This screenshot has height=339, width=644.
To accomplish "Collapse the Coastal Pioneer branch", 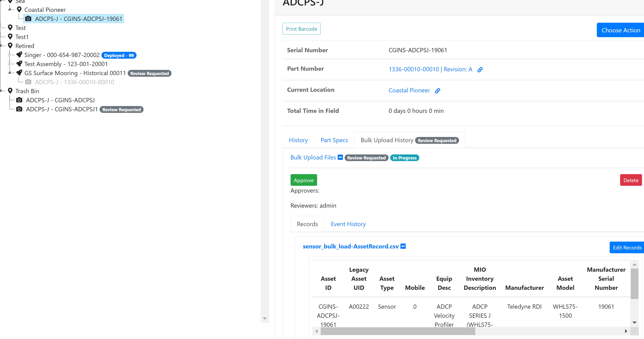I will (9, 9).
